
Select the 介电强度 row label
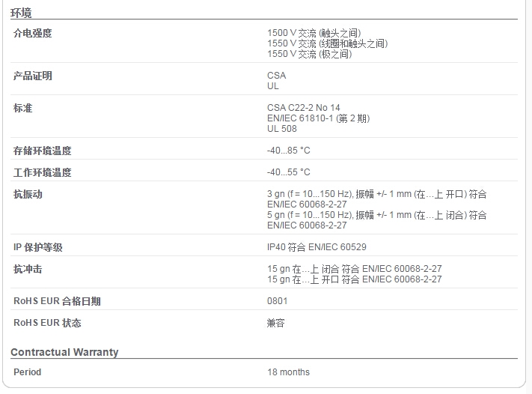point(33,33)
